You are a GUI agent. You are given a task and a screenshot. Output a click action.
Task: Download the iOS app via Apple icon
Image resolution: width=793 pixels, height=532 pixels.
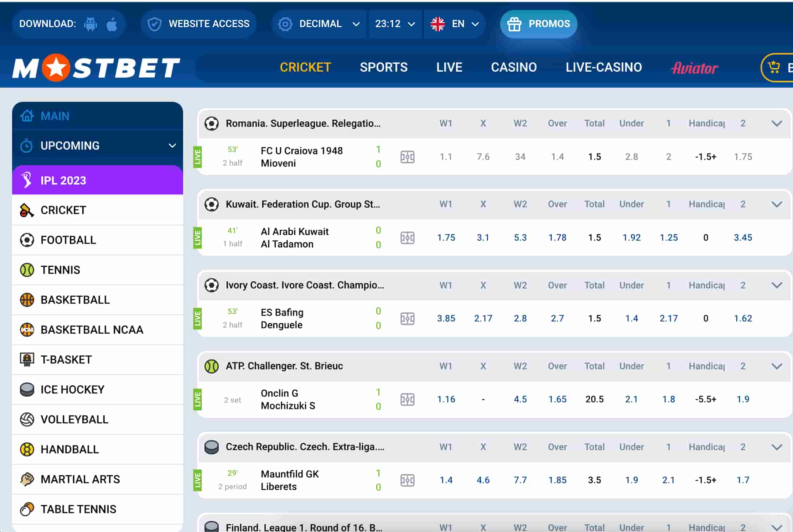(112, 24)
